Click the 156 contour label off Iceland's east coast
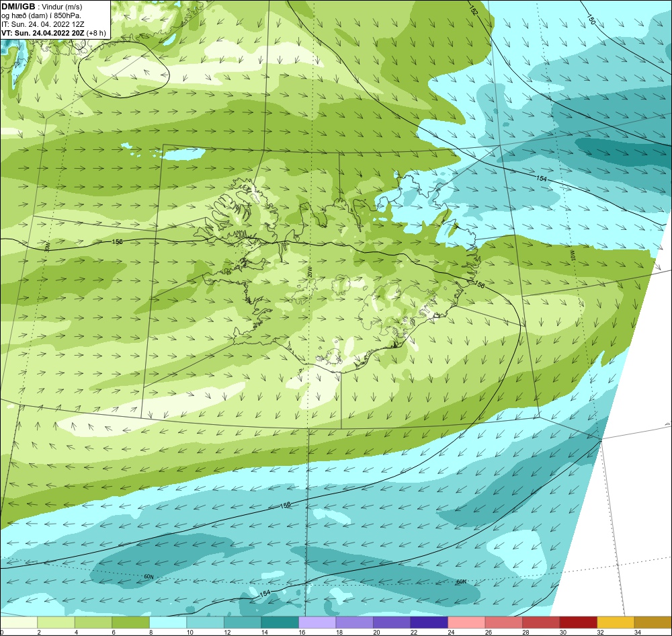 [x=480, y=284]
